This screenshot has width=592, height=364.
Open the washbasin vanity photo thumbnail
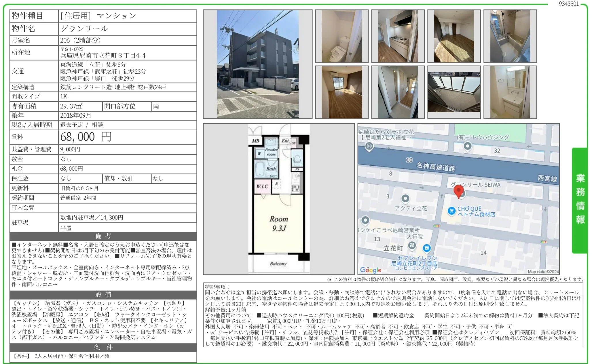(x=510, y=92)
